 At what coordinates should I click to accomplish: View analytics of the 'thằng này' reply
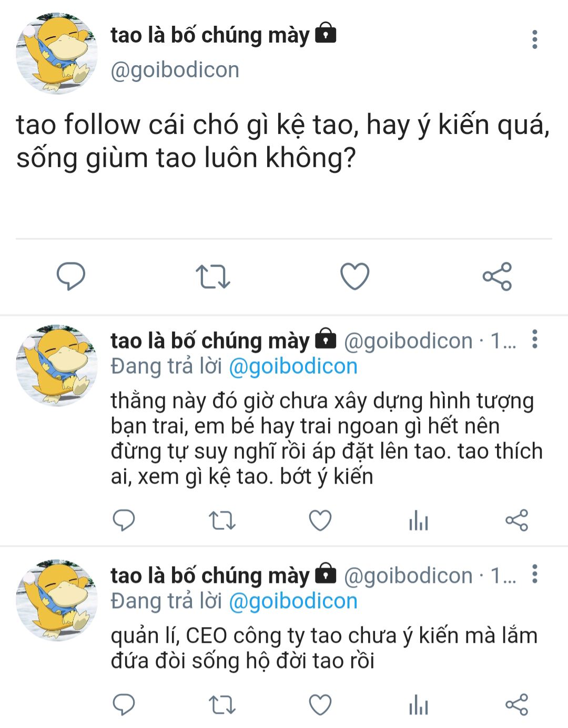pos(419,520)
